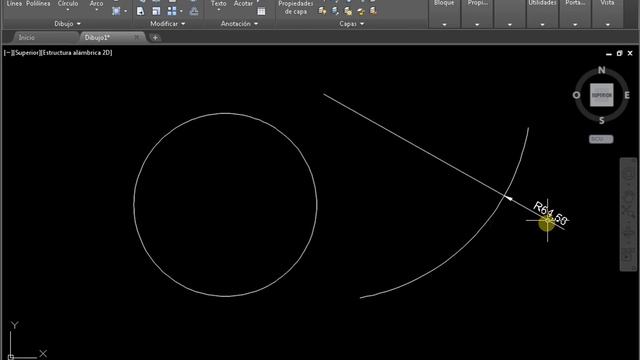Close the Dibujo1* tab
This screenshot has width=640, height=360.
click(x=137, y=37)
